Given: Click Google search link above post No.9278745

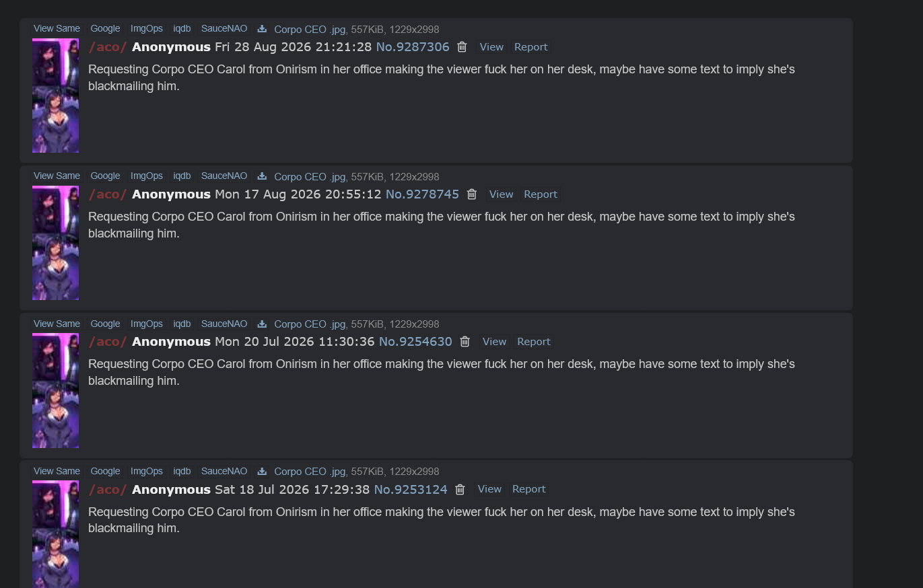Looking at the screenshot, I should 105,176.
